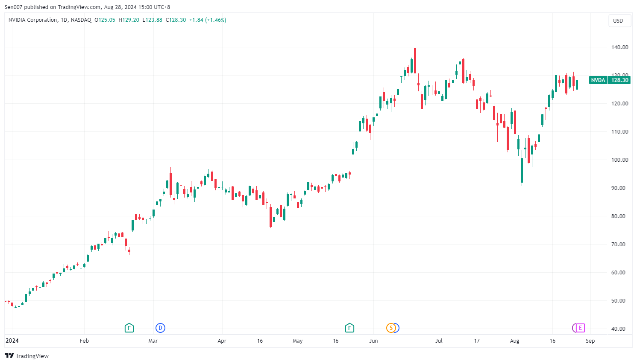The height and width of the screenshot is (364, 637).
Task: Click the NVDA symbol price label
Action: (x=598, y=80)
